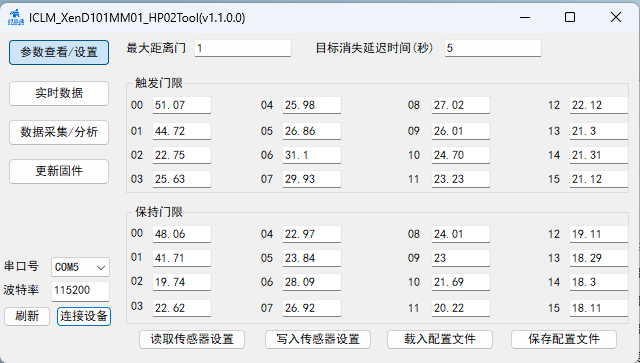Click 载入配置文件 button
640x363 pixels.
[x=440, y=339]
